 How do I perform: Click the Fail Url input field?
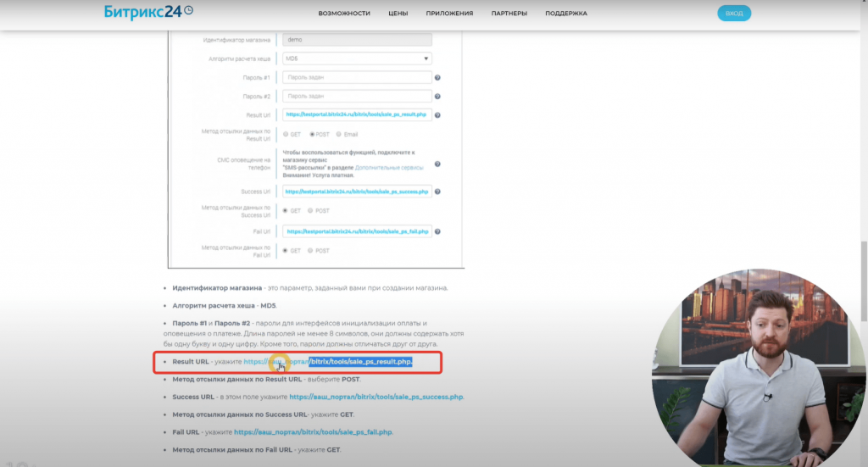357,231
